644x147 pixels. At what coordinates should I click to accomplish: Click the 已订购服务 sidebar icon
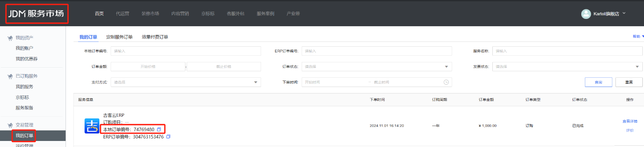click(x=10, y=76)
